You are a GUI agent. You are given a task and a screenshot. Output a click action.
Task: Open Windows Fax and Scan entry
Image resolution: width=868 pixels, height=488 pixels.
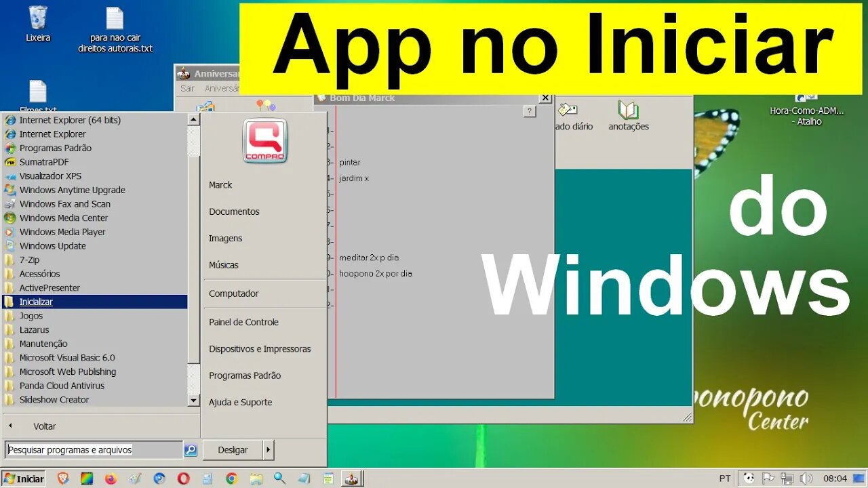pos(94,204)
